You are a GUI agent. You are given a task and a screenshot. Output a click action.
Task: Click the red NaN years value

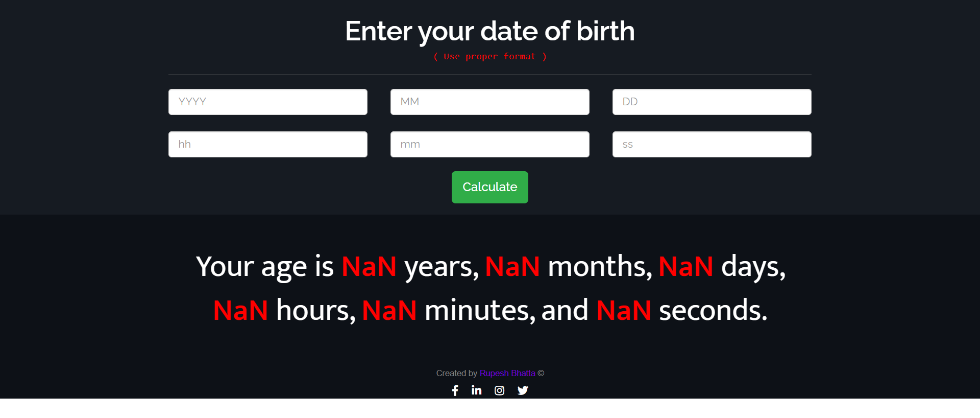(x=369, y=267)
